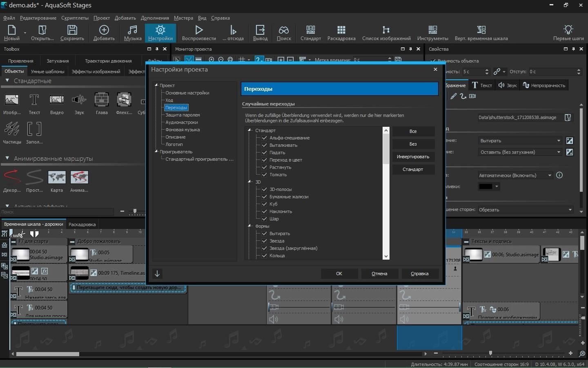Open Список изображений toolbar icon
This screenshot has width=588, height=368.
coord(386,33)
